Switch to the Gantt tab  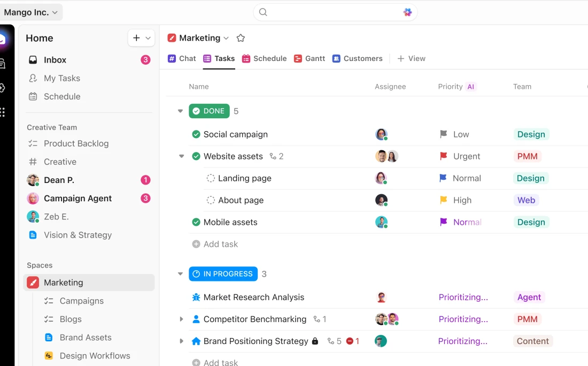coord(310,58)
